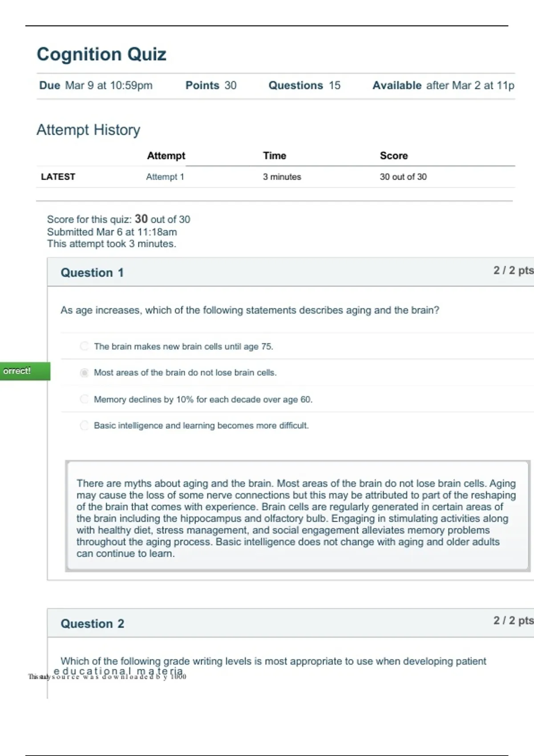Click the question text about aging and the brain
This screenshot has height=756, width=534.
pos(250,310)
